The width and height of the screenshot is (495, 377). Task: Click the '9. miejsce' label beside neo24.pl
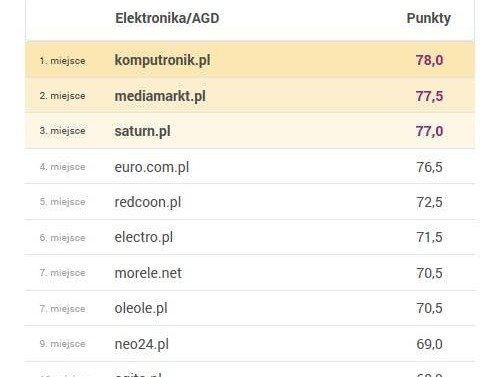[x=62, y=344]
